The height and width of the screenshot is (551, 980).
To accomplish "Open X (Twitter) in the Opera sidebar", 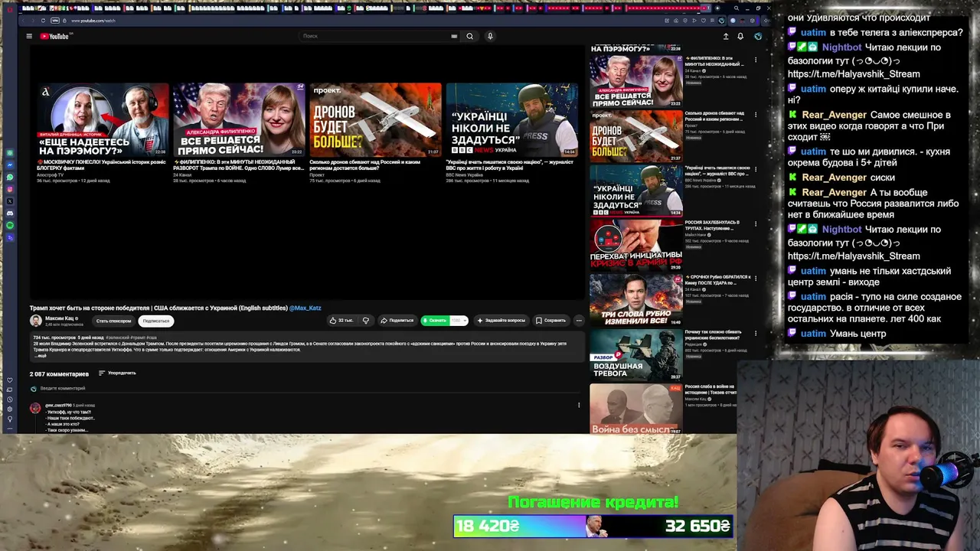I will point(10,201).
